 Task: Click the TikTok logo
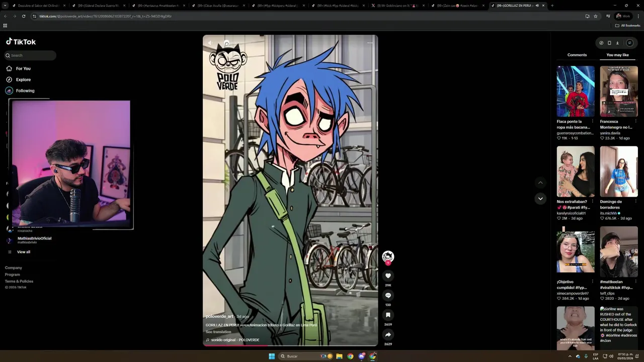(x=21, y=42)
